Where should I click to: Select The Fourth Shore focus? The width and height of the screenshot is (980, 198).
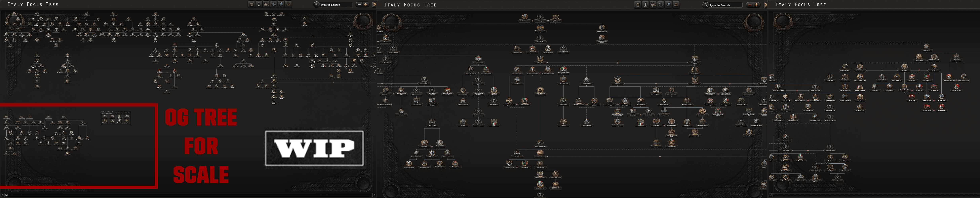[x=641, y=102]
